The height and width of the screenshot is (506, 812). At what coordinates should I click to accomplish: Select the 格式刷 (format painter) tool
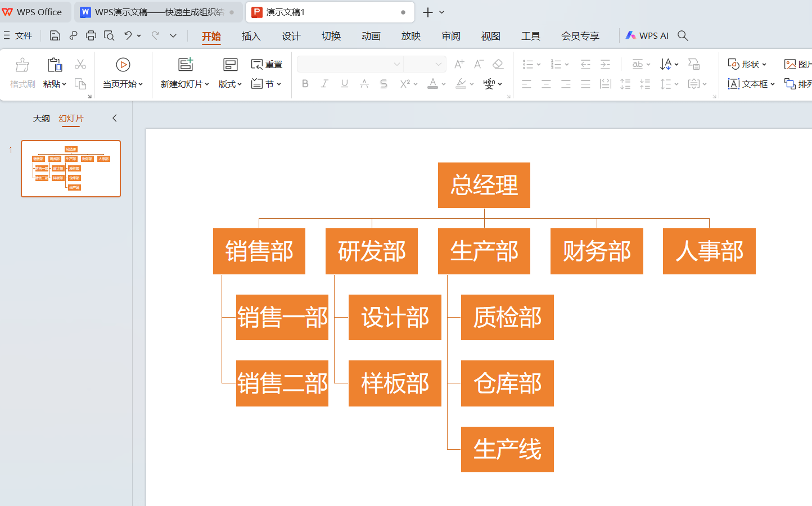[x=22, y=74]
